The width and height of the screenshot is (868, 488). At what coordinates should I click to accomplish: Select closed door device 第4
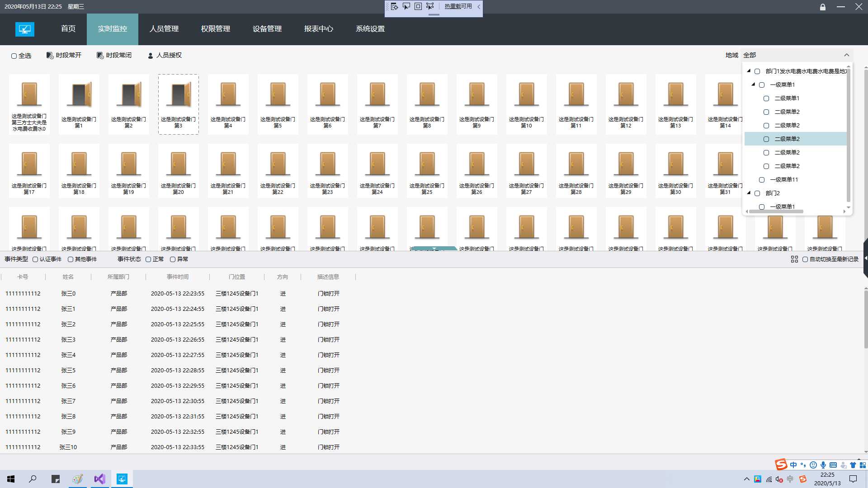pyautogui.click(x=228, y=104)
